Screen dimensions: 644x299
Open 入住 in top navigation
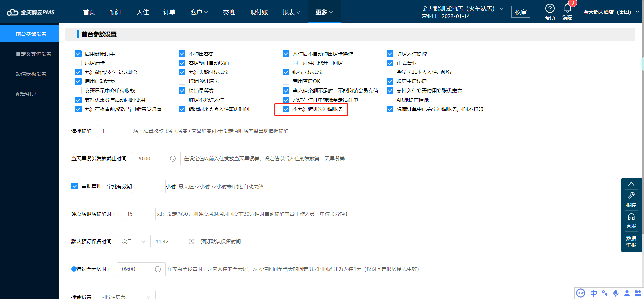(x=143, y=12)
